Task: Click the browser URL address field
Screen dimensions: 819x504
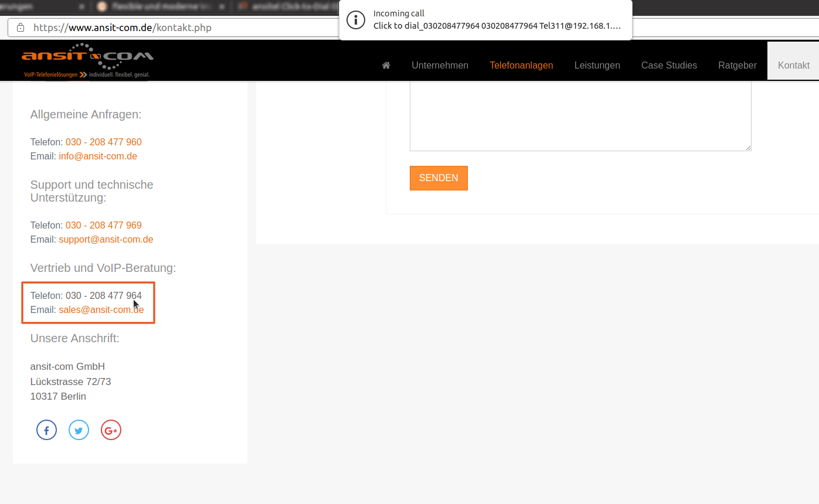Action: pos(176,28)
